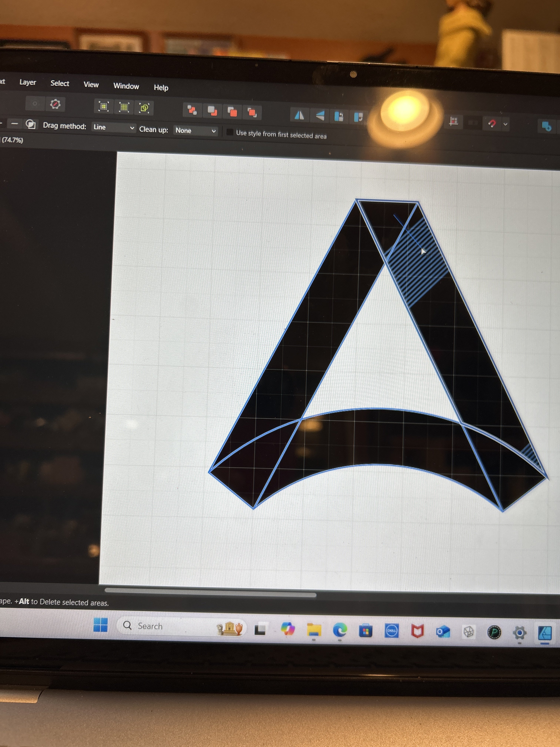Viewport: 560px width, 747px height.
Task: Flip the selection horizontally
Action: click(299, 115)
